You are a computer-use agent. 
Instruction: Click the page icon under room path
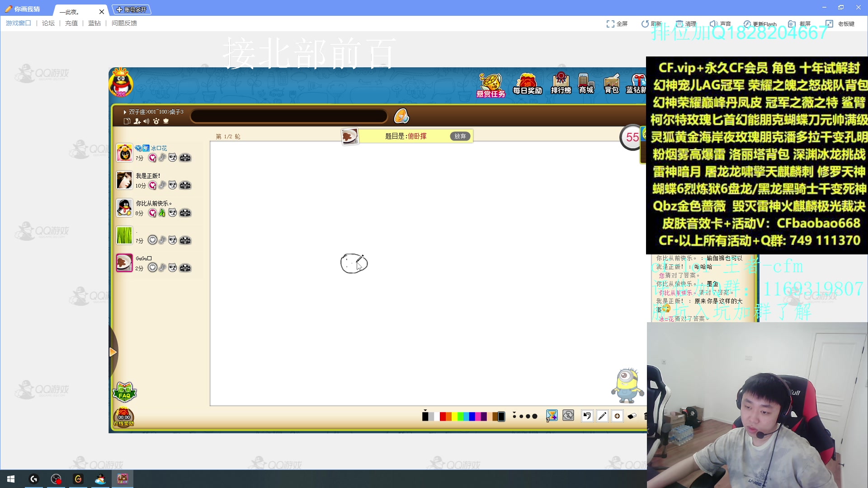[x=127, y=121]
